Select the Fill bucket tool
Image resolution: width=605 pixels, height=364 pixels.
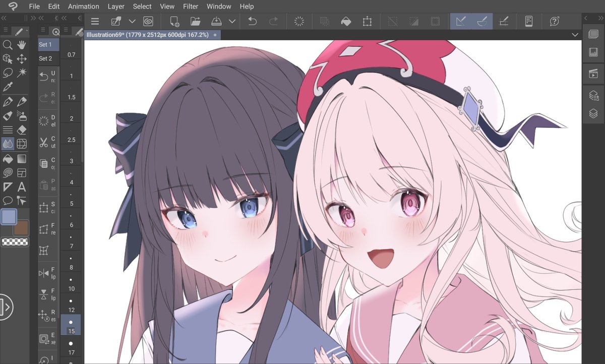(8, 159)
